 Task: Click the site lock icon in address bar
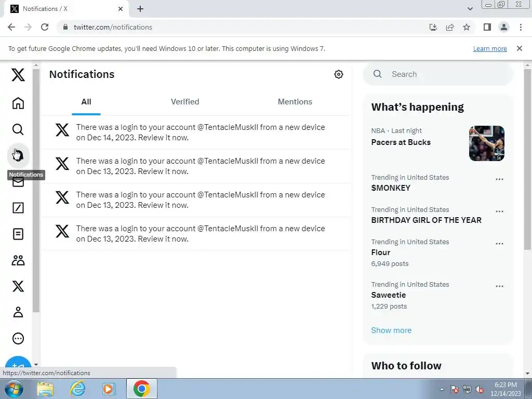(x=65, y=27)
